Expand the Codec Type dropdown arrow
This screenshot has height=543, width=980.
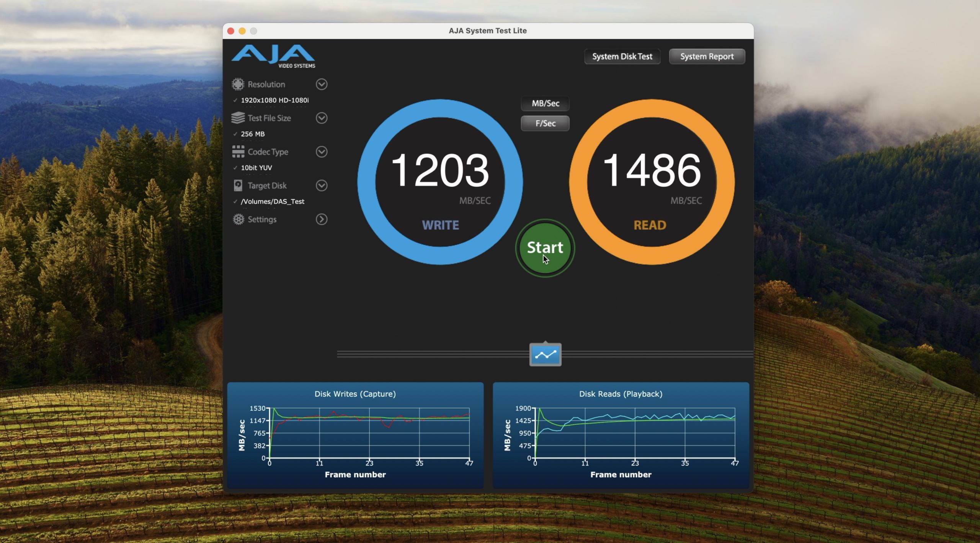[322, 152]
